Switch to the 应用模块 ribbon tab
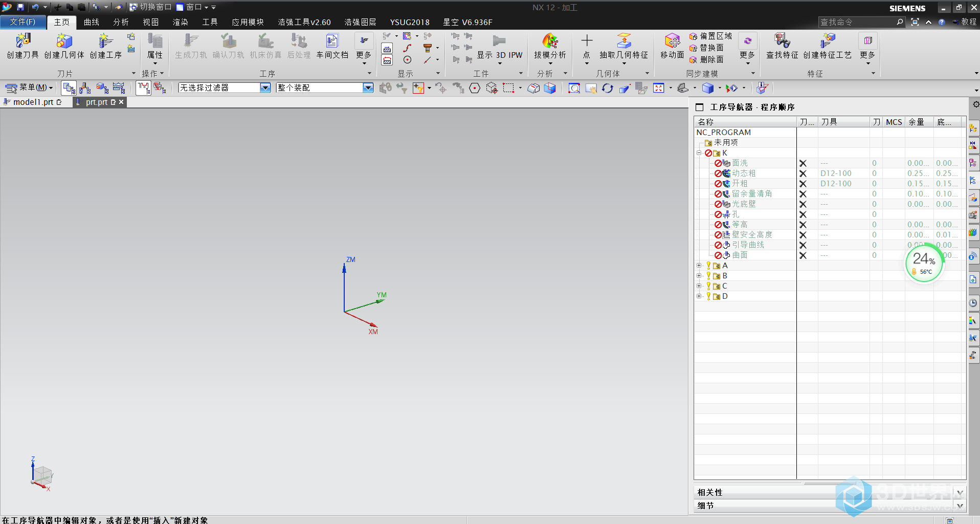The height and width of the screenshot is (524, 980). click(x=248, y=22)
